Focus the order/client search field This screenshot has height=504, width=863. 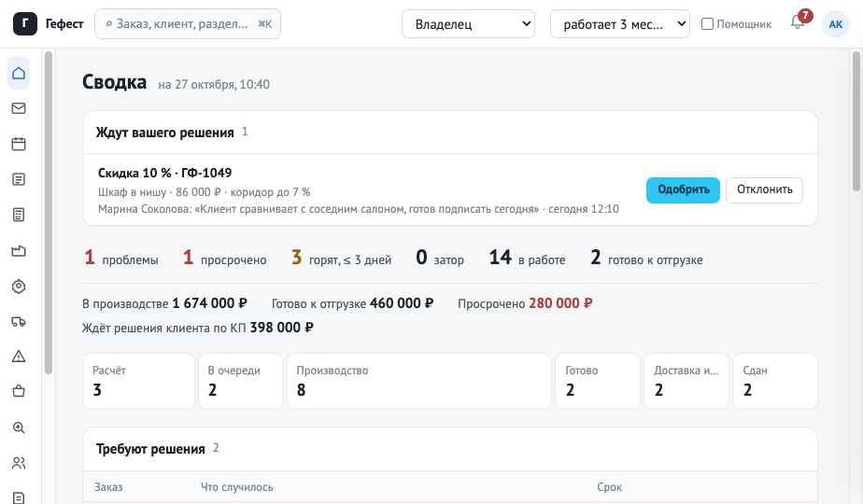pos(188,23)
